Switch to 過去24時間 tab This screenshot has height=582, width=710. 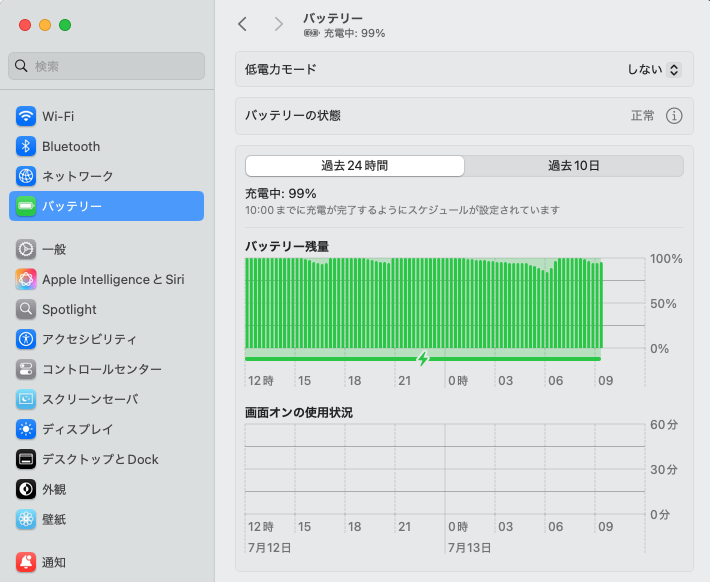point(354,166)
